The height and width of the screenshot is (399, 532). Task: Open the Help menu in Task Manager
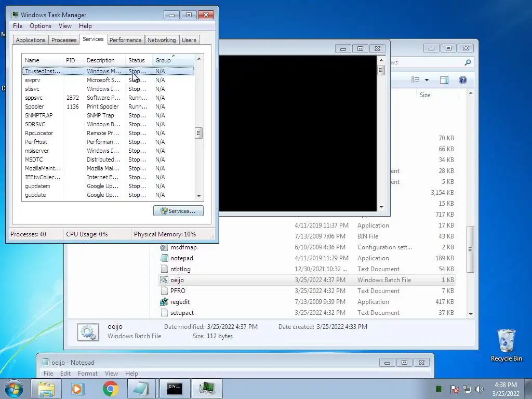(85, 26)
